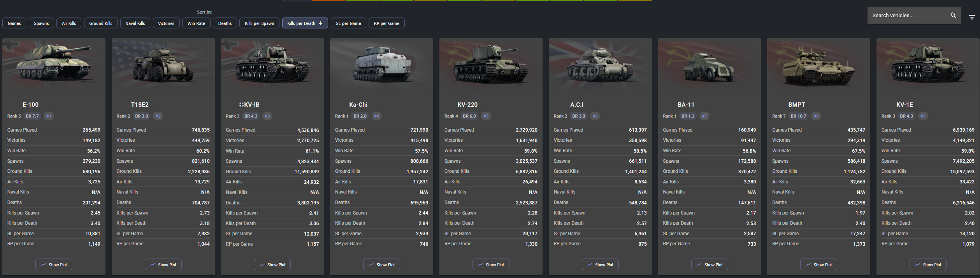The width and height of the screenshot is (980, 278).
Task: Click the #1 rank badge on E-100
Action: pos(49,116)
